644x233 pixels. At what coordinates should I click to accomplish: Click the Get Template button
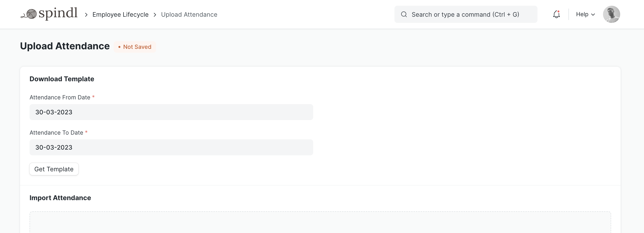(54, 169)
